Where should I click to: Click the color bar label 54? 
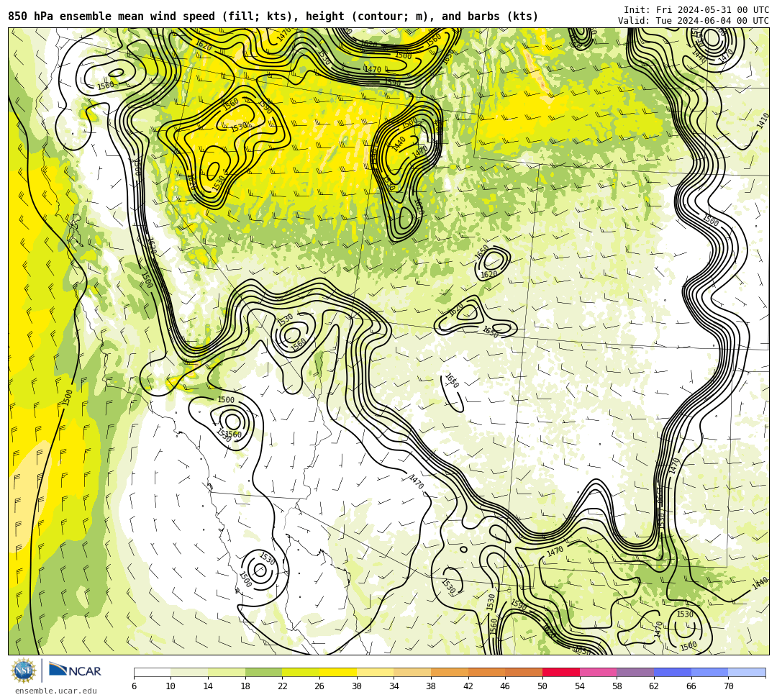[580, 686]
